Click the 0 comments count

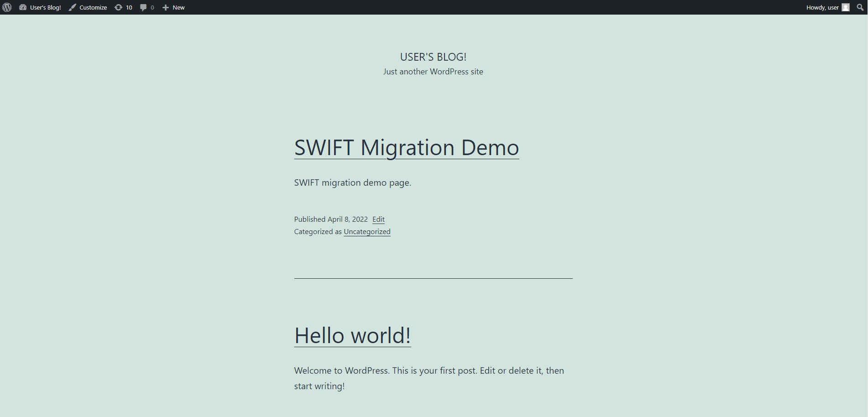pyautogui.click(x=152, y=8)
